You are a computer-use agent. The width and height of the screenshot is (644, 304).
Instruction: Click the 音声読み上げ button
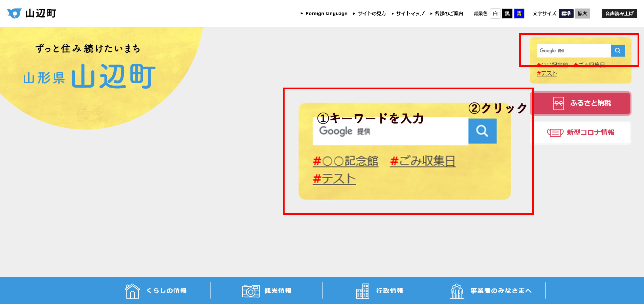pos(619,14)
